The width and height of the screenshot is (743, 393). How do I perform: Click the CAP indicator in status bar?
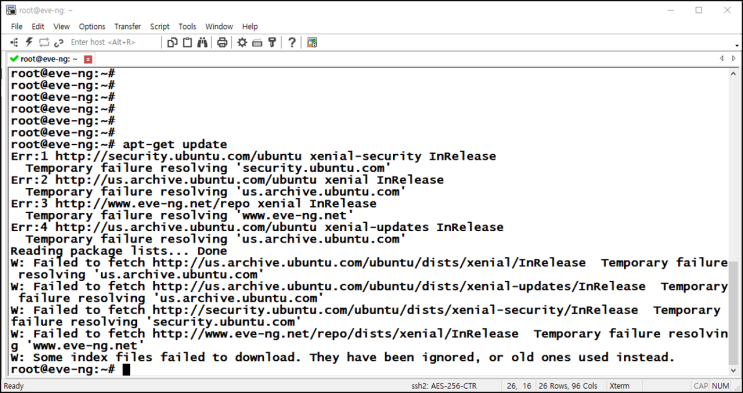[700, 386]
